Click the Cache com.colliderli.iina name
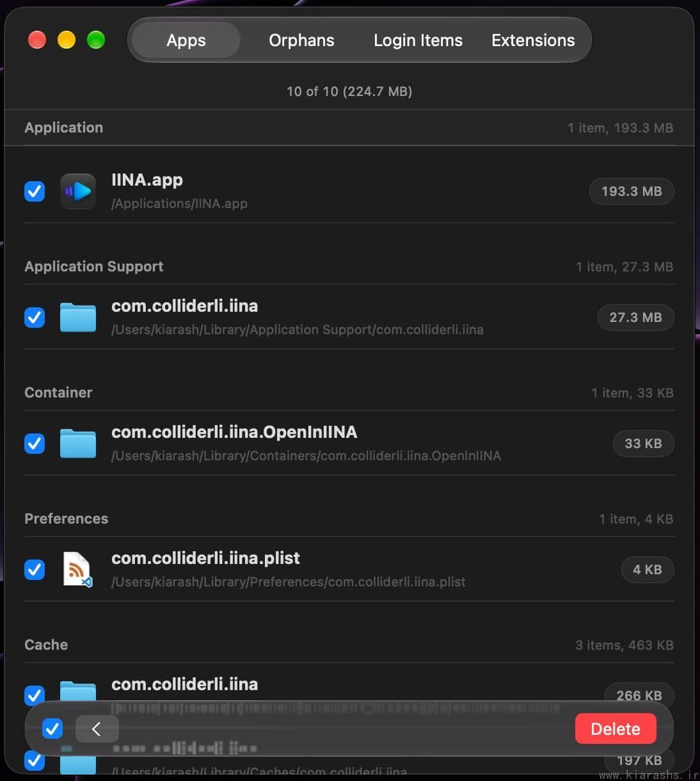 [x=184, y=684]
